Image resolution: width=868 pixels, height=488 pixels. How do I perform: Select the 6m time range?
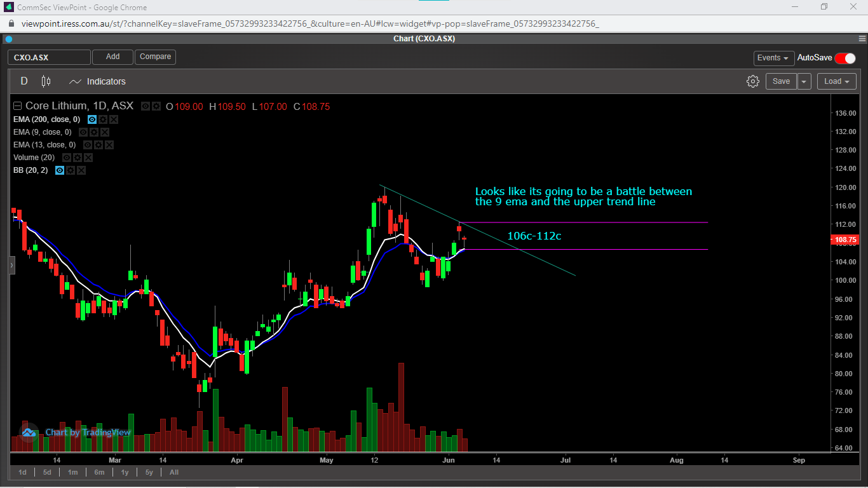click(99, 472)
